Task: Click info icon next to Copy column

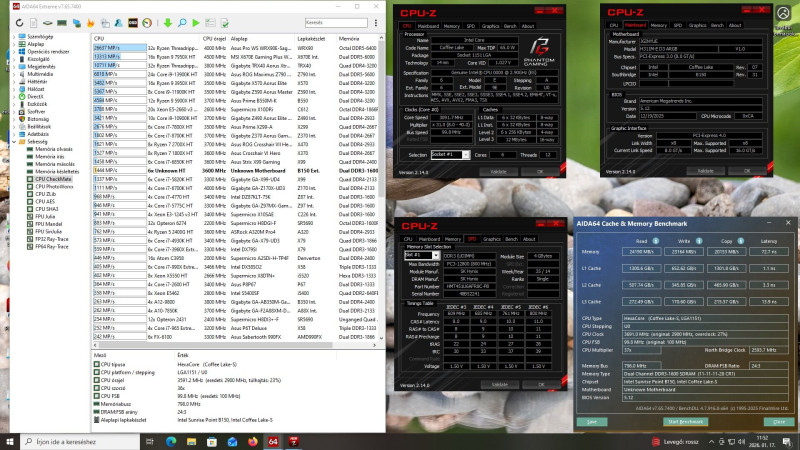Action: (x=740, y=241)
